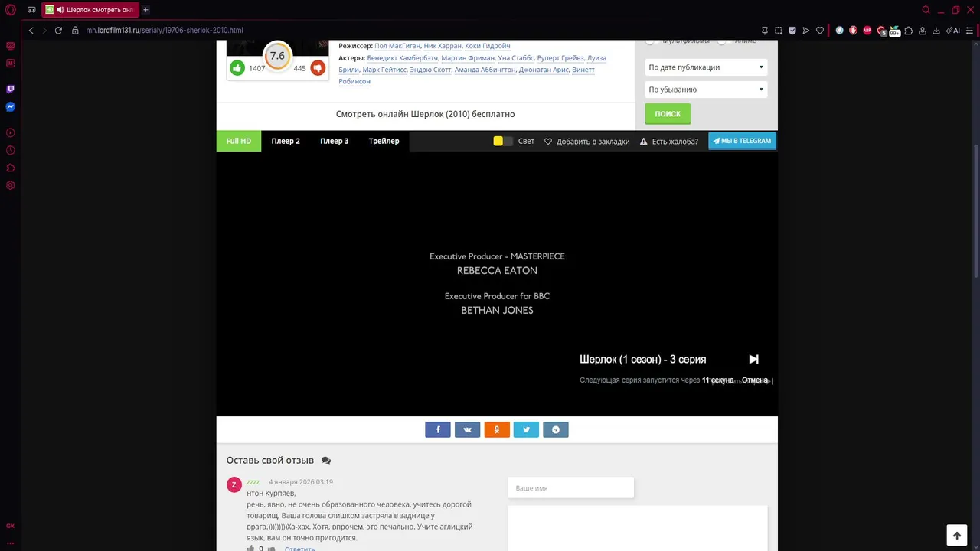Open easy setup sliders icon
This screenshot has width=980, height=551.
[x=970, y=31]
